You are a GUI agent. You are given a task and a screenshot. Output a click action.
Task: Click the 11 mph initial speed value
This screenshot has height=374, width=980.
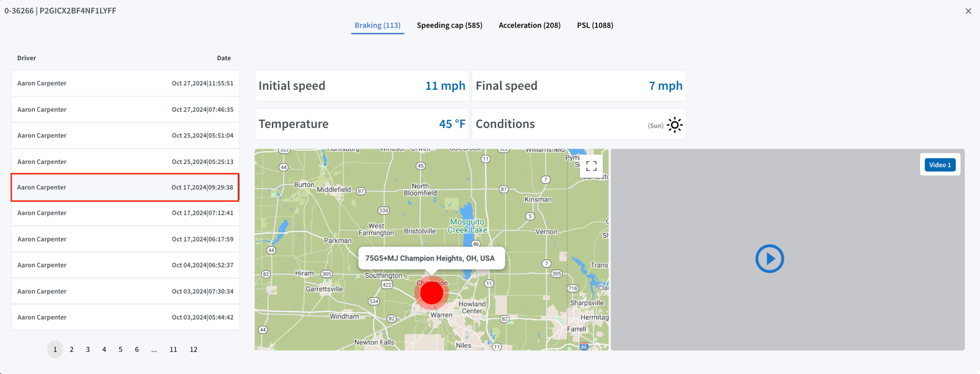445,86
